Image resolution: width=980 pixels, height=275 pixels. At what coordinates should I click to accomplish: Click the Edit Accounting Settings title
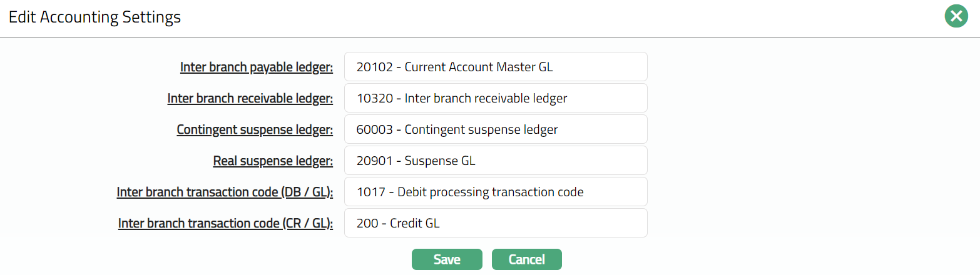point(94,17)
